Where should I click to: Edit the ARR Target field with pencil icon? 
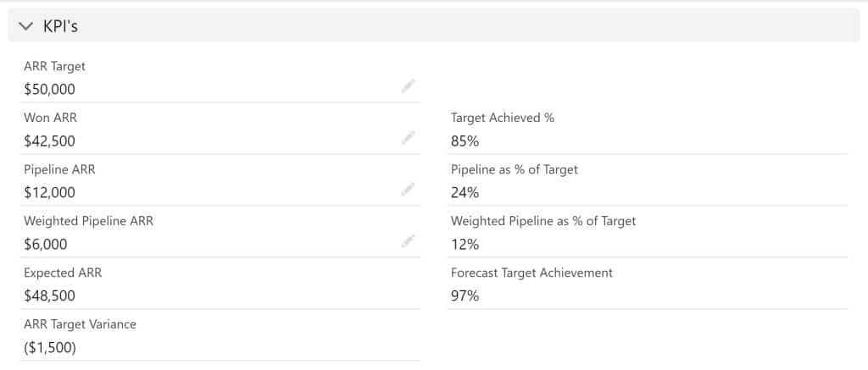(x=409, y=86)
